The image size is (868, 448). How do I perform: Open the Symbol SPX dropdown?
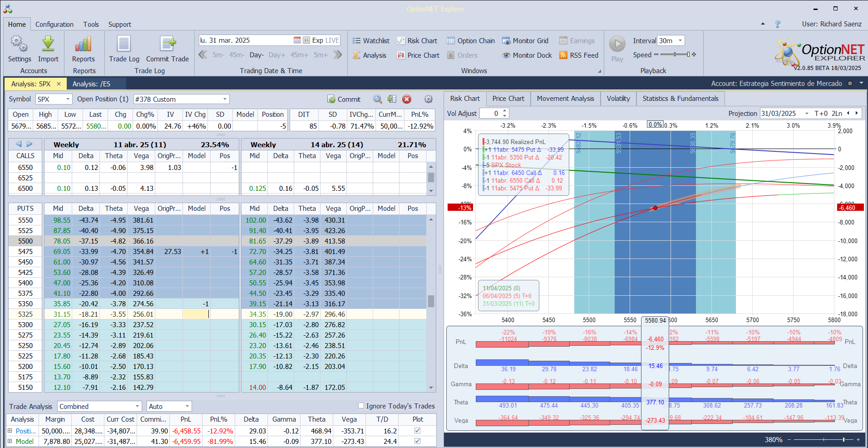point(68,99)
